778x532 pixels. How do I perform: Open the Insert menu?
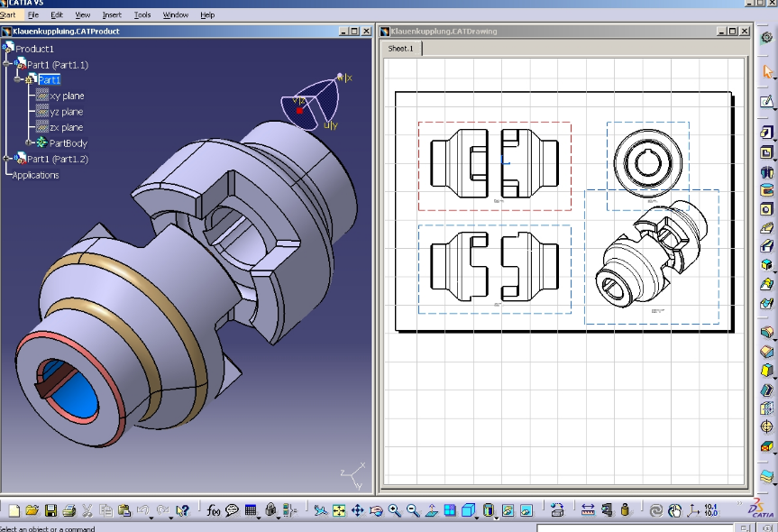112,15
